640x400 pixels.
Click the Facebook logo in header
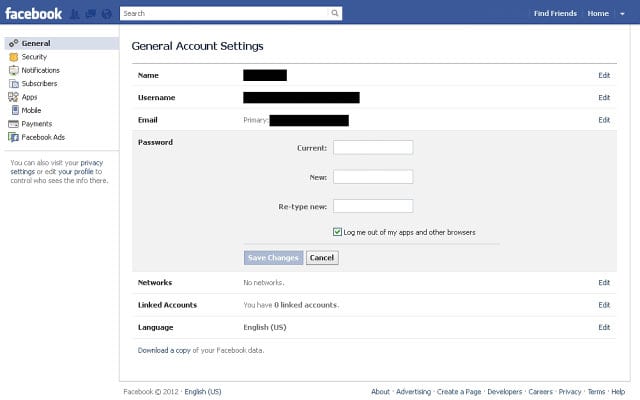click(33, 13)
